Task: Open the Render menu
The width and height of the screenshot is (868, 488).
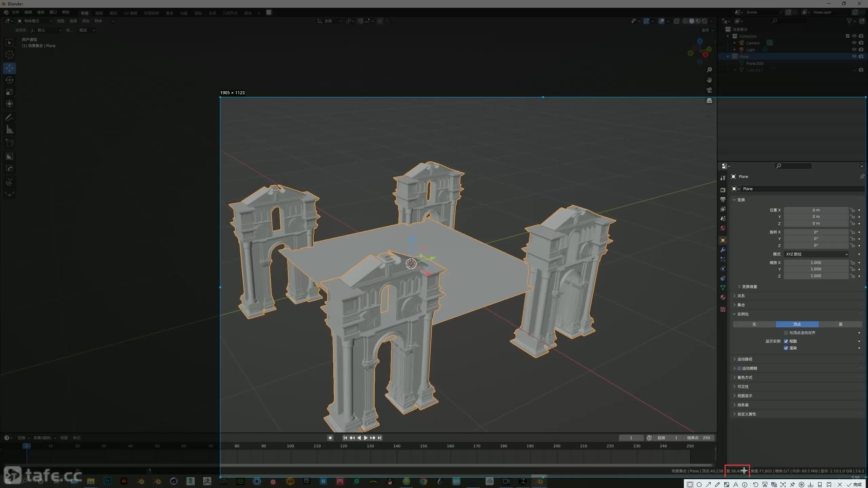Action: (41, 12)
